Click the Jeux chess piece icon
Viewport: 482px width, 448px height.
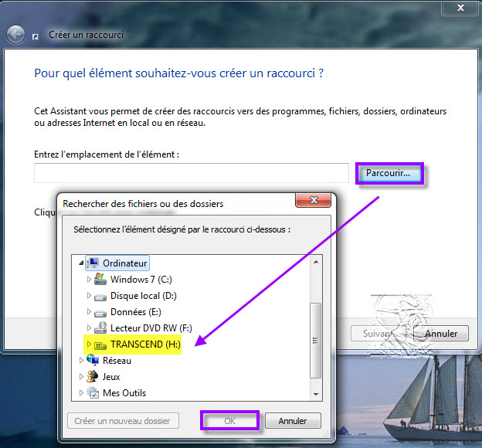[93, 377]
